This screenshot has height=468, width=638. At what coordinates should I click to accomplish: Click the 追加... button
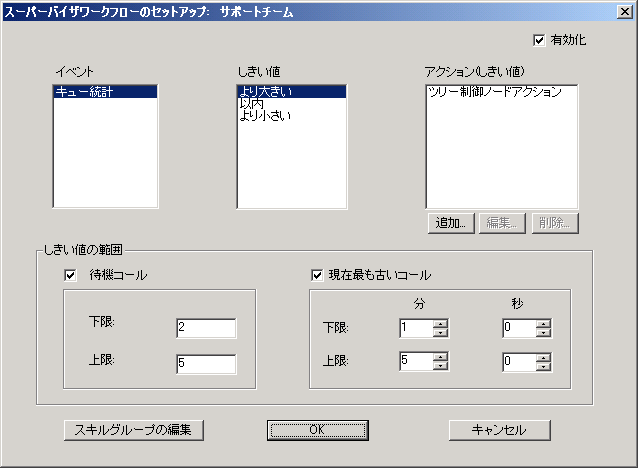point(451,223)
